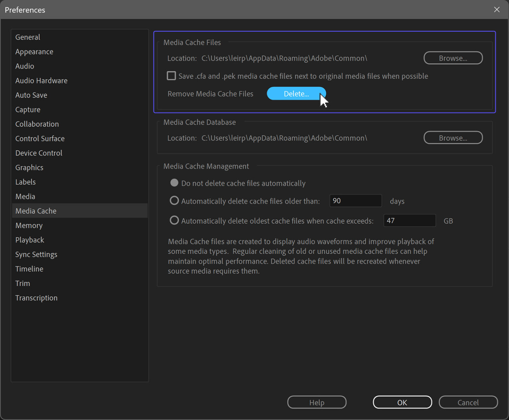This screenshot has width=509, height=420.
Task: Select Appearance in the sidebar
Action: tap(34, 52)
